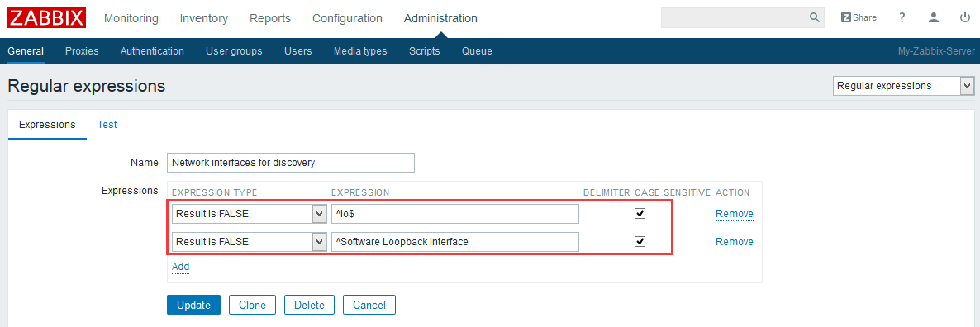Click the sign out power icon

[965, 17]
